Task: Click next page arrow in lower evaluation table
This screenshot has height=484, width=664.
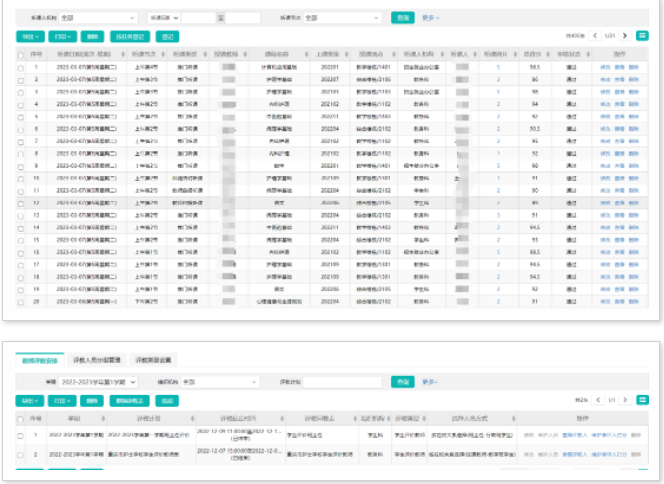Action: (x=624, y=399)
